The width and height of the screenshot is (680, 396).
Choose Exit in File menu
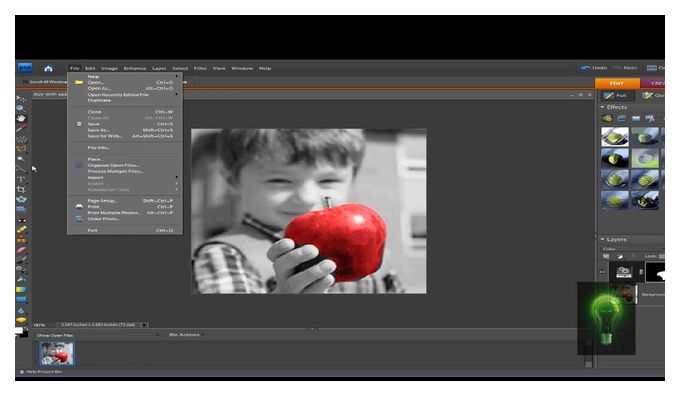click(x=125, y=230)
